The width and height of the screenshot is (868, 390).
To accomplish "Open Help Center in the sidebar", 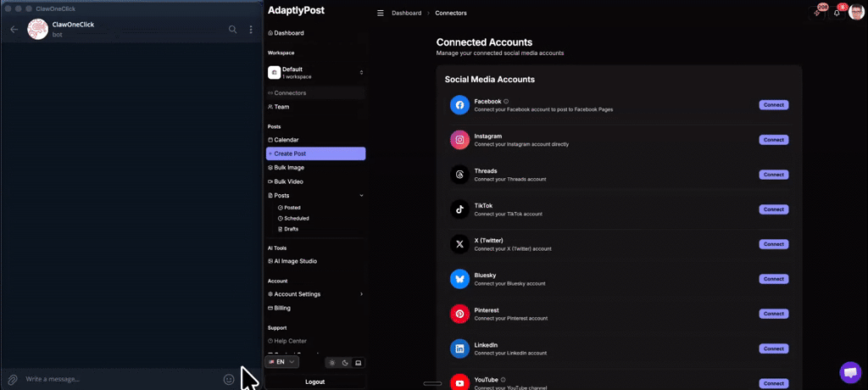I will [315, 341].
